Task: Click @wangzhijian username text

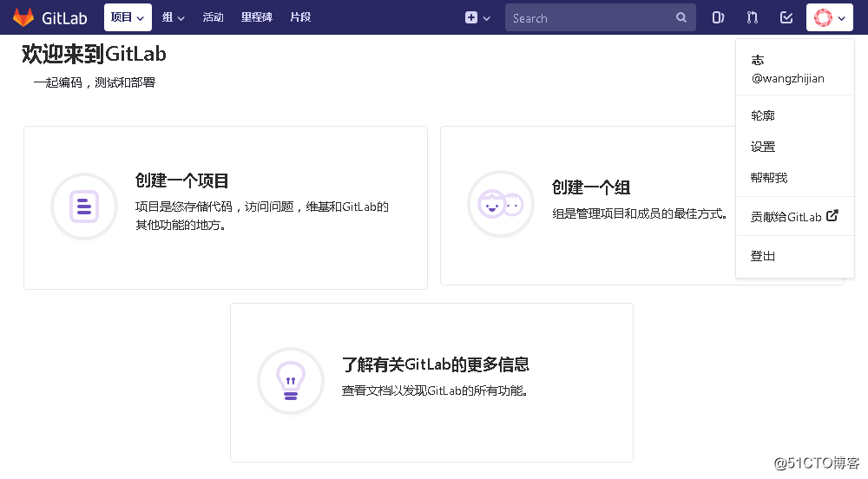Action: click(x=788, y=79)
